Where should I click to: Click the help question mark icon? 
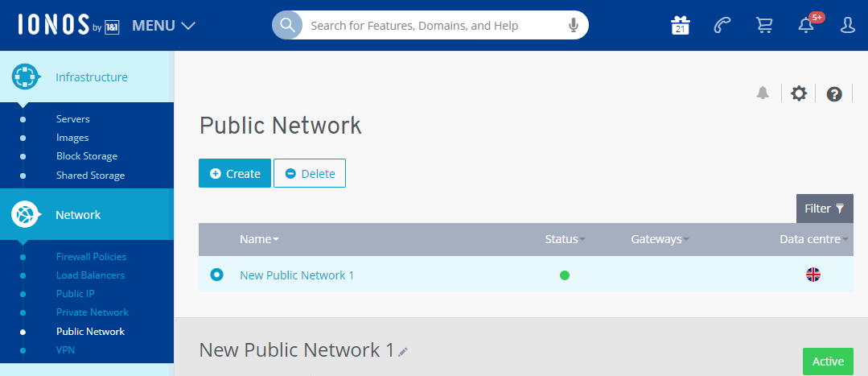tap(834, 94)
